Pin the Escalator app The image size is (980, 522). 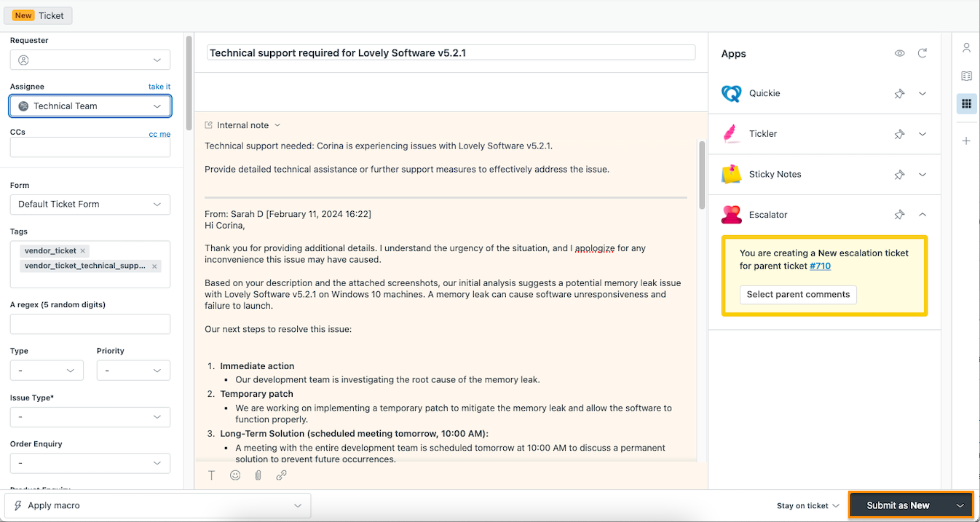click(x=900, y=215)
